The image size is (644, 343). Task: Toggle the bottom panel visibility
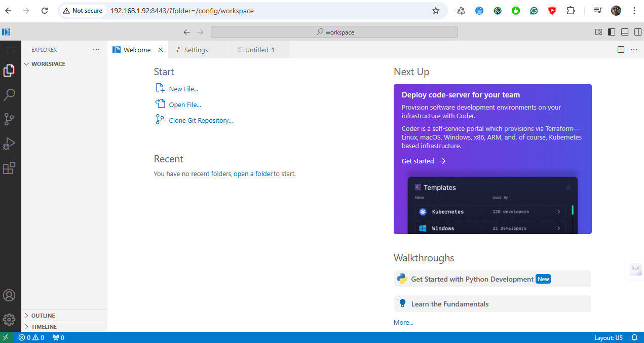coord(625,31)
